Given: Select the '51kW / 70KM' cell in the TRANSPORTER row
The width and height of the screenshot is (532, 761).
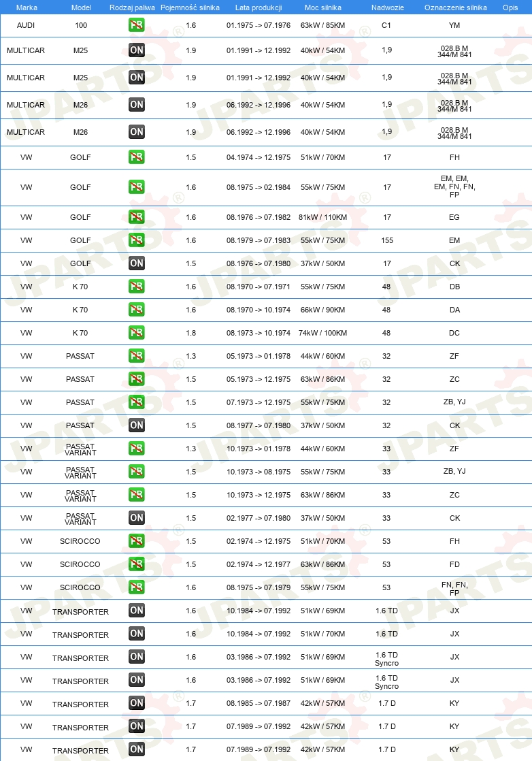Looking at the screenshot, I should 322,634.
